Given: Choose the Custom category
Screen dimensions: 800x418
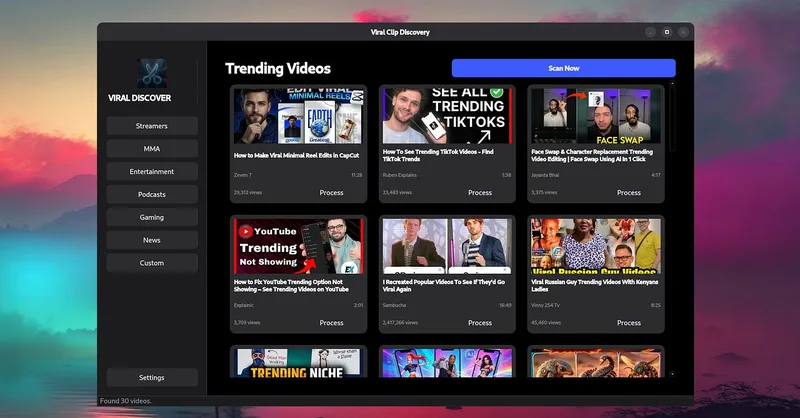Looking at the screenshot, I should click(x=152, y=263).
